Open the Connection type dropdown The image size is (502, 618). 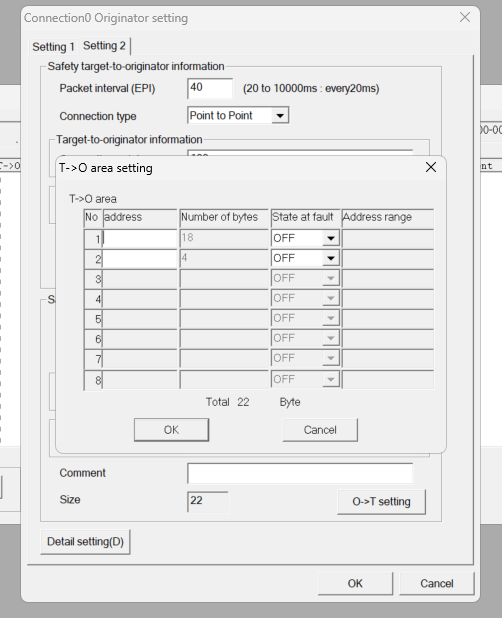coord(280,116)
